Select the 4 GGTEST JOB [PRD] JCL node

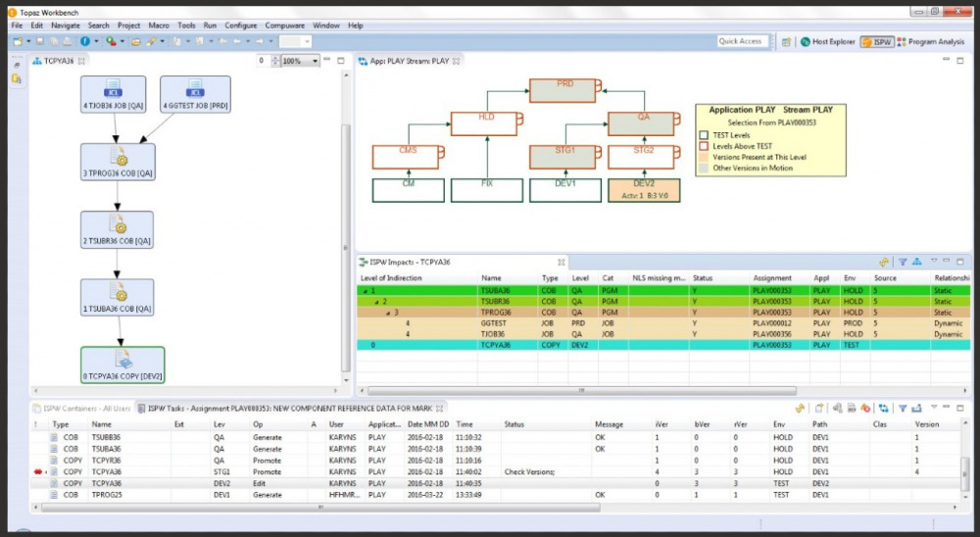[x=196, y=94]
